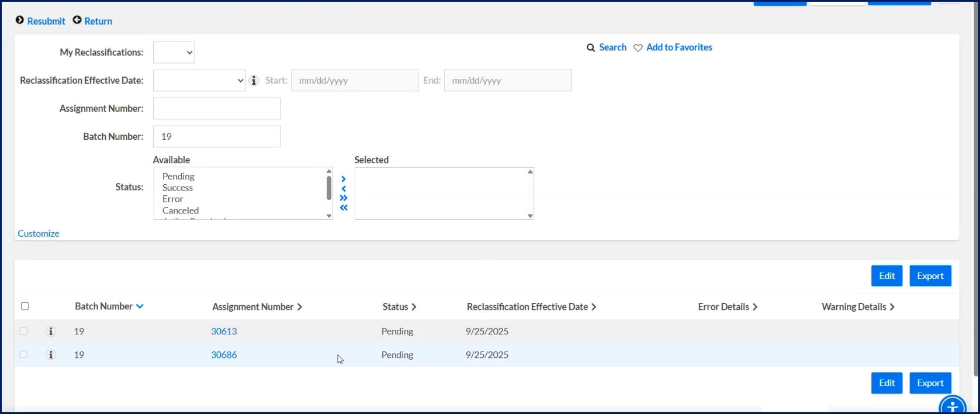
Task: Sort by Batch Number column
Action: pyautogui.click(x=109, y=306)
